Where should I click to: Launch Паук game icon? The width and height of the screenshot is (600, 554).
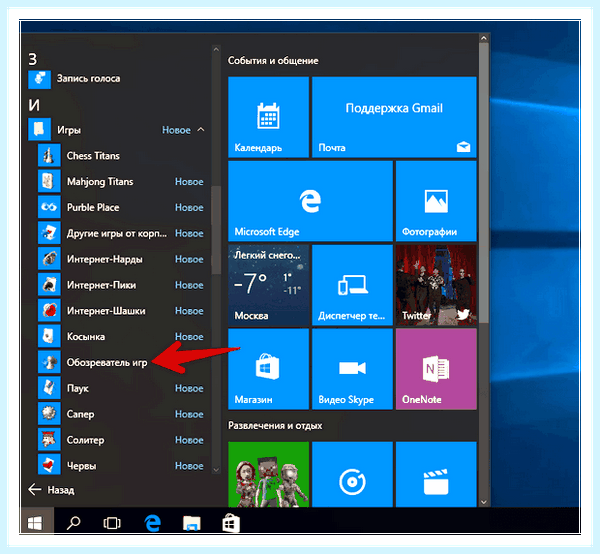click(49, 388)
